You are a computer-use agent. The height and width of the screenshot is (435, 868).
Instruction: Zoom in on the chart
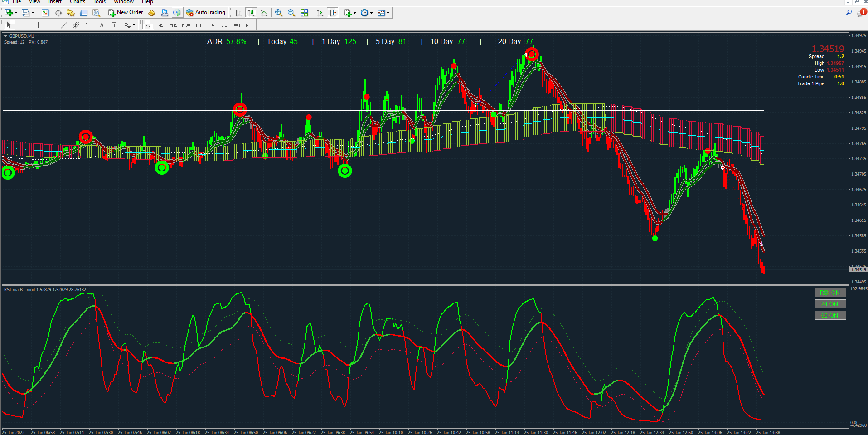tap(279, 13)
